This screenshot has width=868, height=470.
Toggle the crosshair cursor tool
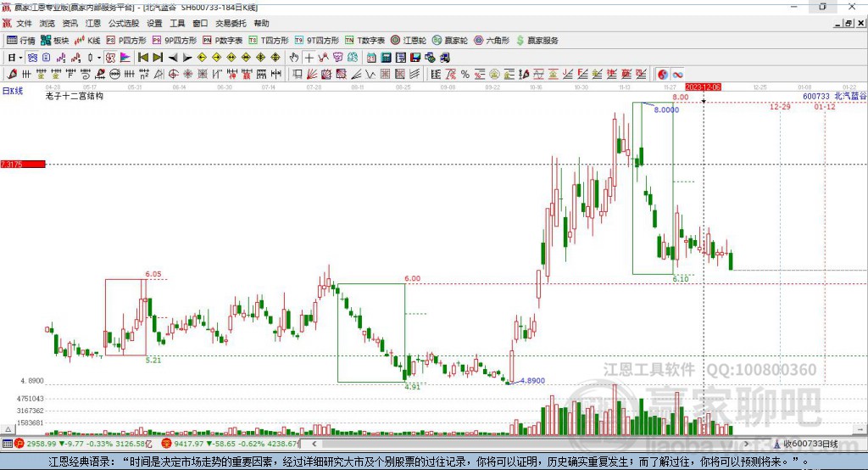[309, 58]
